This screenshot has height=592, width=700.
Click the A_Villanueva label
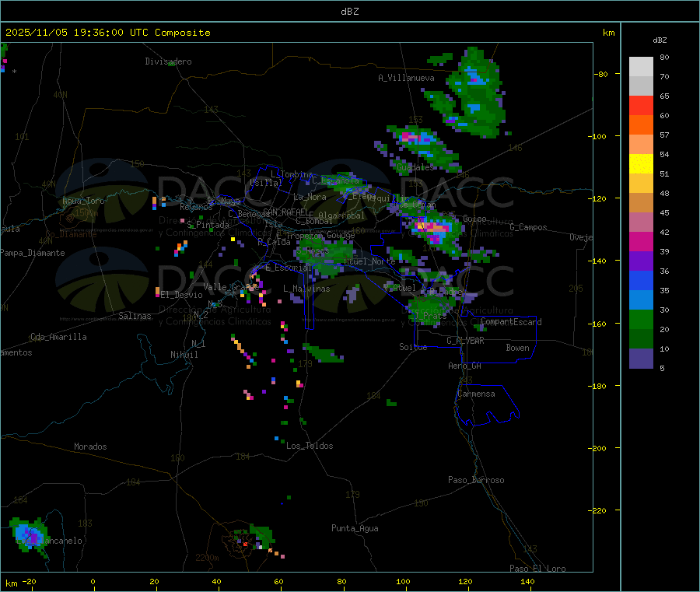click(x=406, y=78)
